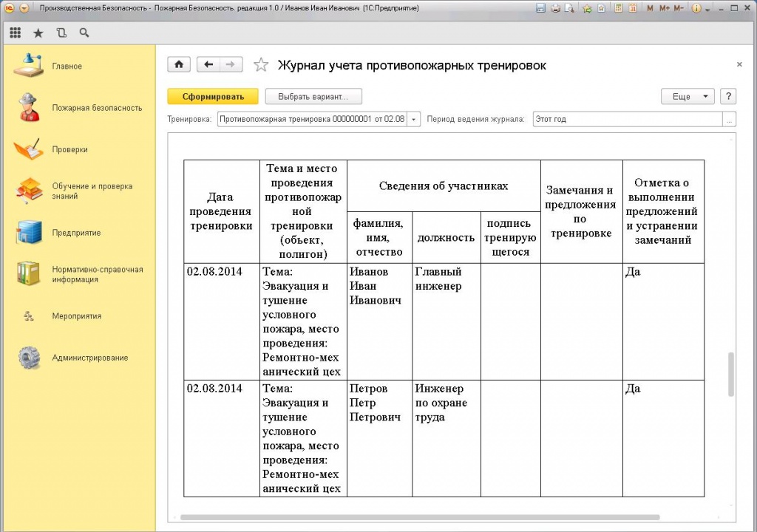Select the Главный инженер cell

tap(447, 321)
